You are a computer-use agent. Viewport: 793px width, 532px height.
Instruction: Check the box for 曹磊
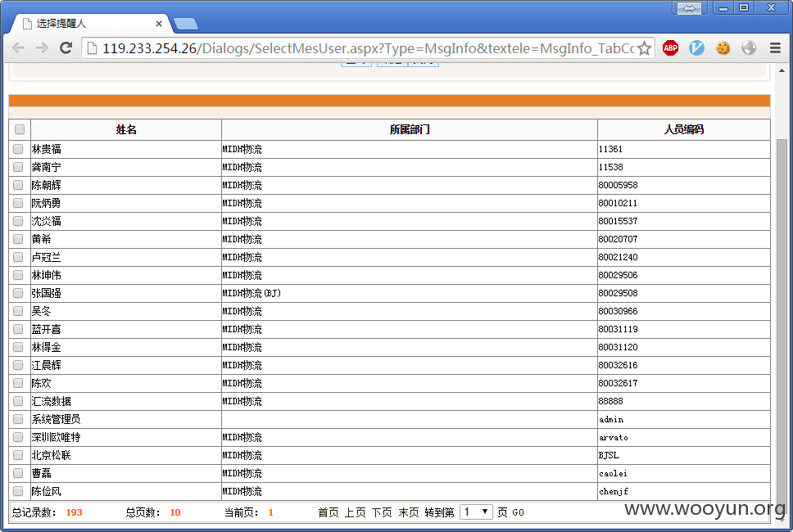click(18, 473)
